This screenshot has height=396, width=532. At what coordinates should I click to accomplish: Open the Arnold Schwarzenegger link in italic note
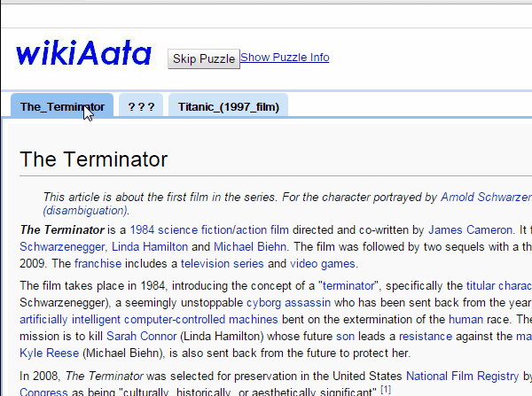point(486,197)
